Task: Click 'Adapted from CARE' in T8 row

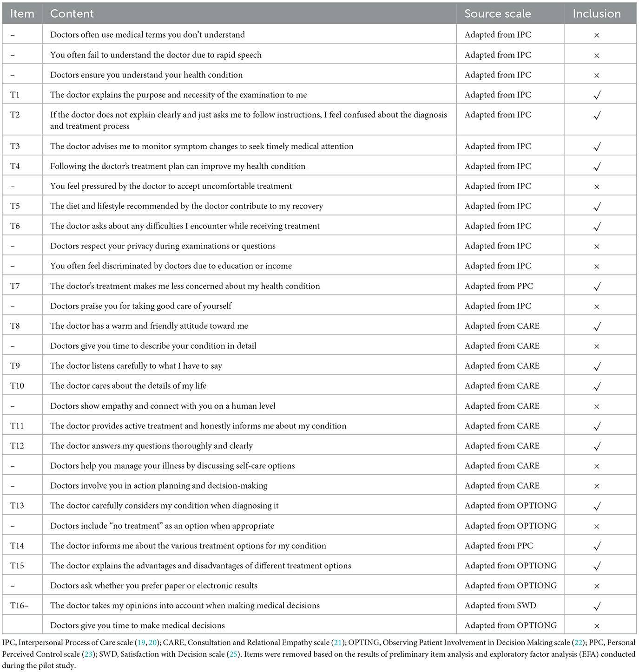Action: (502, 326)
